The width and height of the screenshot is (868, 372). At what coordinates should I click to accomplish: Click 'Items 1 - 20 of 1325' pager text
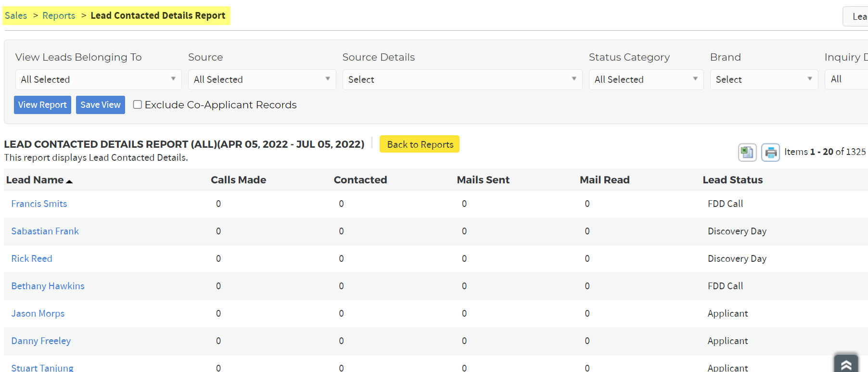(825, 152)
